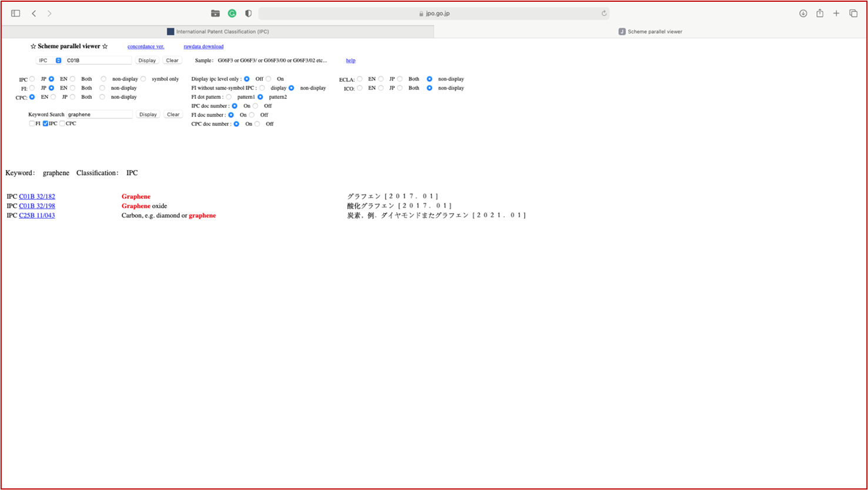
Task: Select the Scheme parallel viewer tab
Action: pos(651,32)
